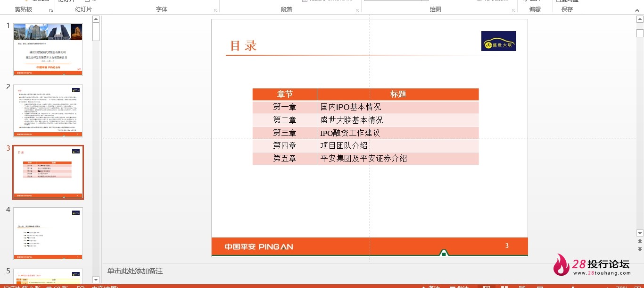The width and height of the screenshot is (644, 288).
Task: Select slide 1 thumbnail with building photos
Action: point(48,50)
